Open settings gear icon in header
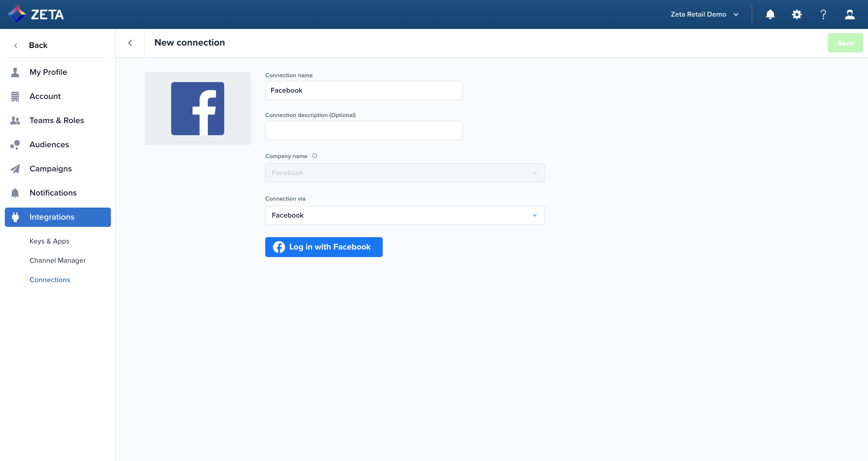 797,14
